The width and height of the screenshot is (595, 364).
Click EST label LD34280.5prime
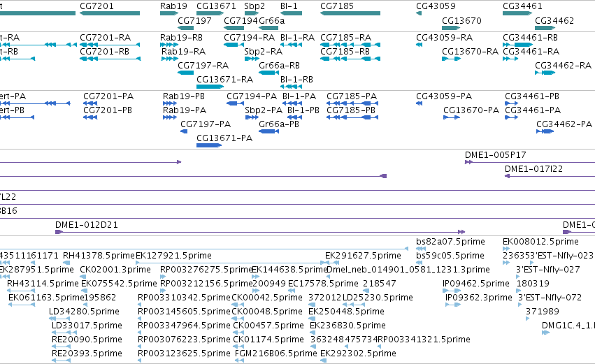[84, 312]
